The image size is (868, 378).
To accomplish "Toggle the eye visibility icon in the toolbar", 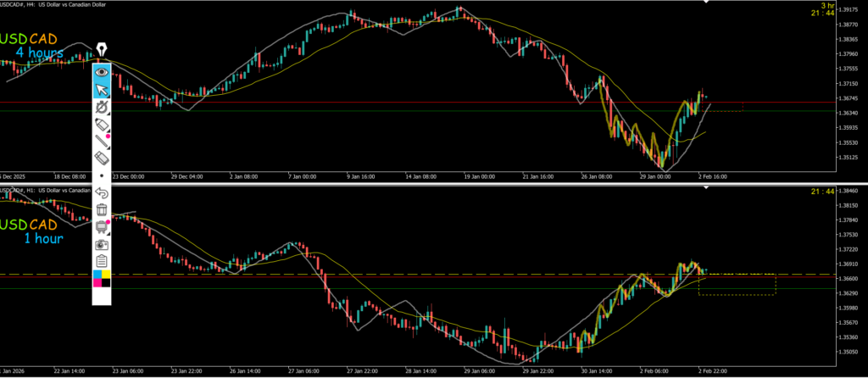I will [102, 73].
